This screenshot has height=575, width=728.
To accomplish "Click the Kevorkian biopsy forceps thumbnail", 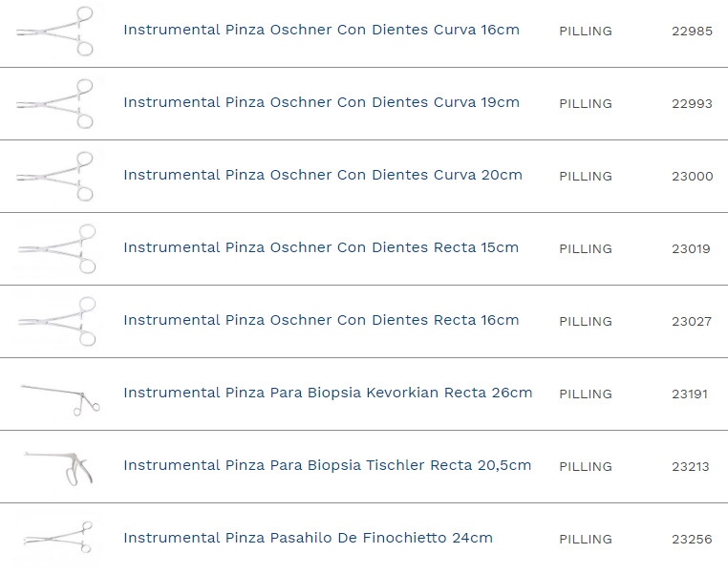I will (59, 394).
